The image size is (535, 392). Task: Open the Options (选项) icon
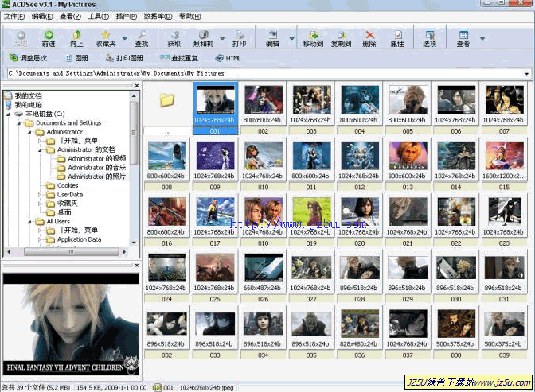[430, 38]
